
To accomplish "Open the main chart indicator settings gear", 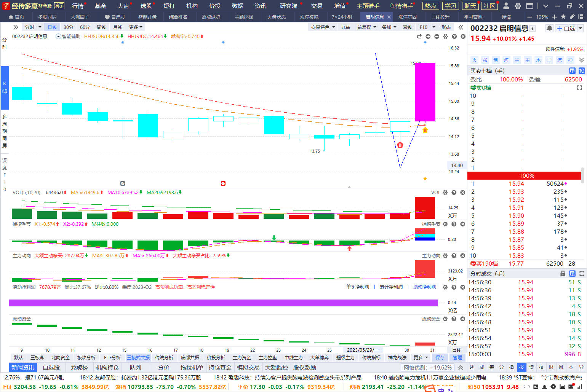I will [x=446, y=36].
